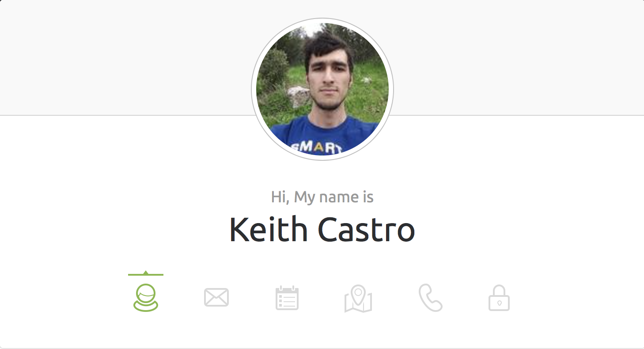Show the email address via envelope icon

pos(216,297)
